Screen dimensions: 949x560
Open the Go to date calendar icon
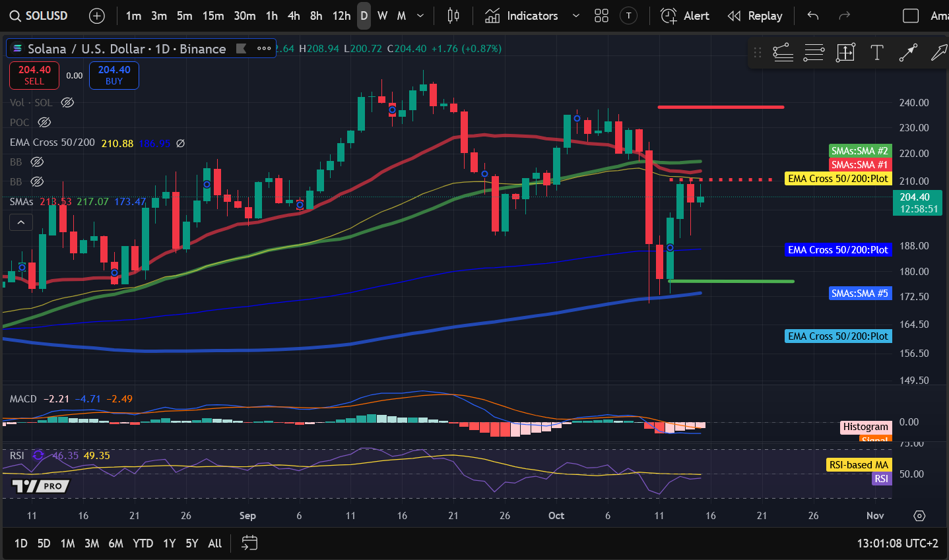[x=249, y=543]
